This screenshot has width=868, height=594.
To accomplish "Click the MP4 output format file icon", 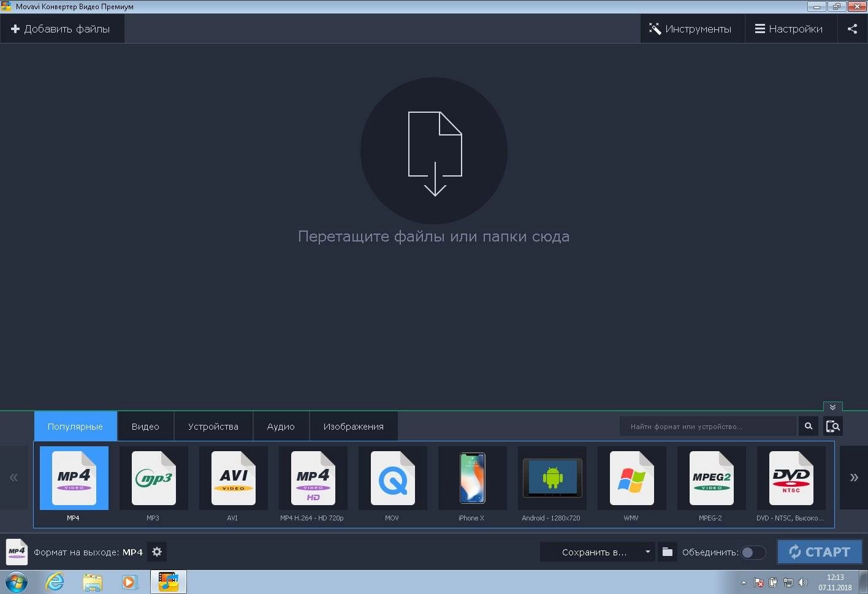I will [17, 552].
